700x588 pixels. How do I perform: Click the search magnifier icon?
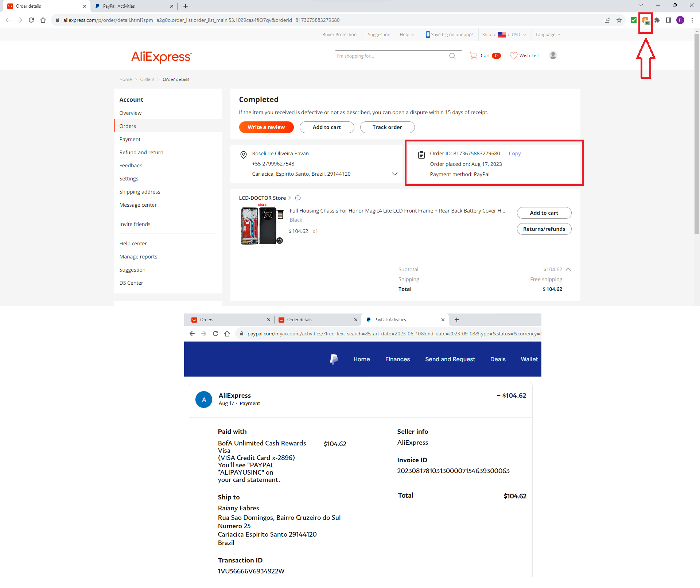[452, 56]
